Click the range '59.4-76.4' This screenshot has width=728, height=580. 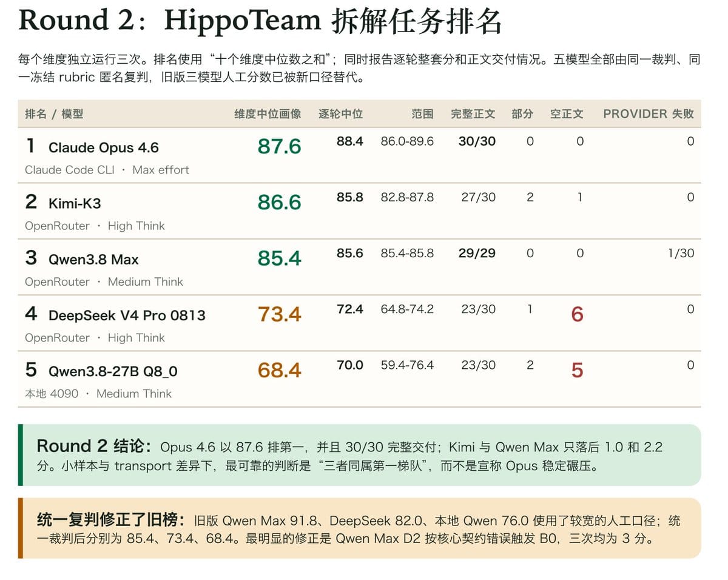407,365
